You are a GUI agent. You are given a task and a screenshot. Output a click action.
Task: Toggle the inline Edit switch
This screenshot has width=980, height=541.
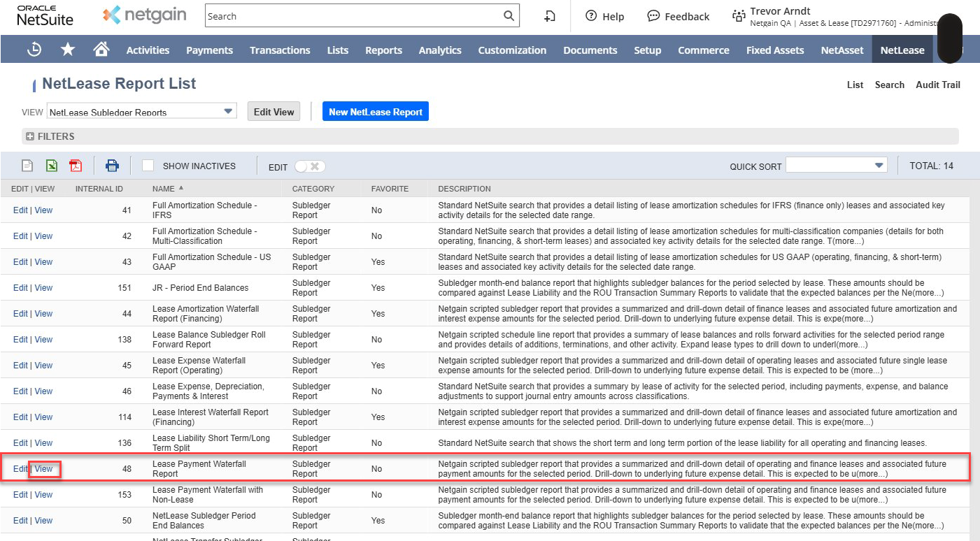[x=309, y=166]
